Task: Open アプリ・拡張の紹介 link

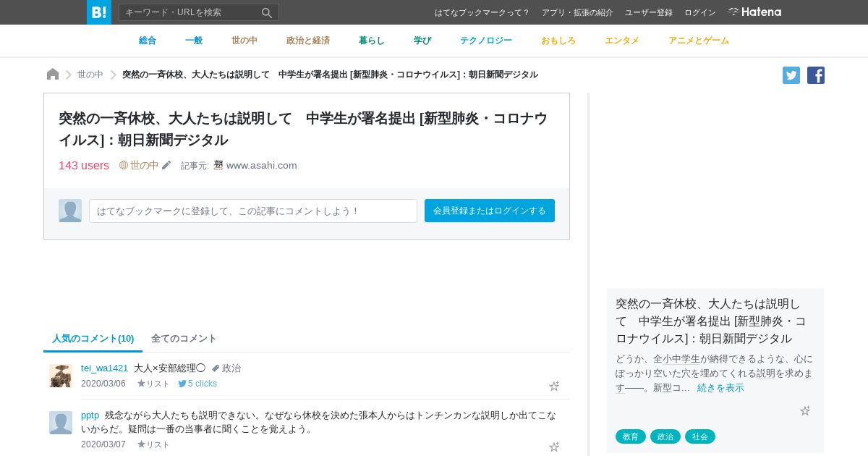Action: pyautogui.click(x=577, y=12)
